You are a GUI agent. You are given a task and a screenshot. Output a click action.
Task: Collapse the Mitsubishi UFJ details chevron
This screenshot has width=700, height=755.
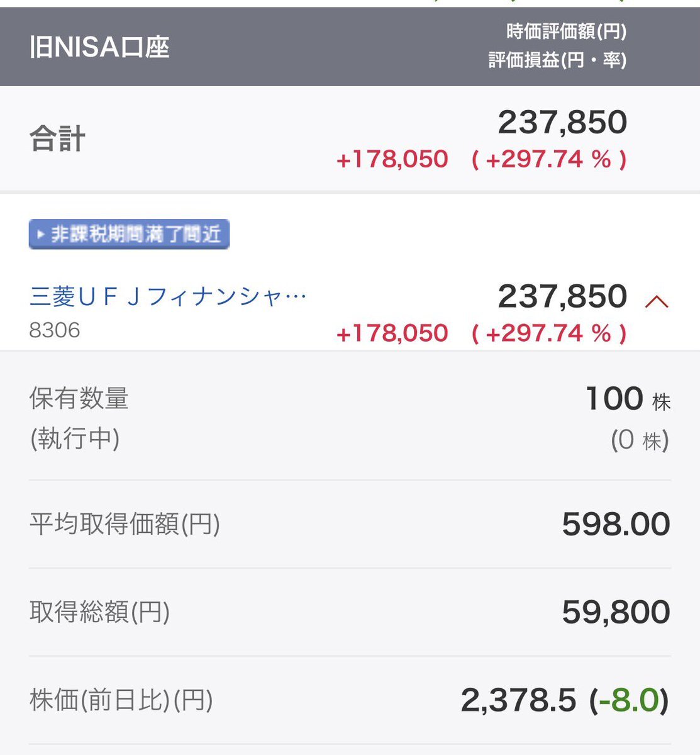coord(656,302)
